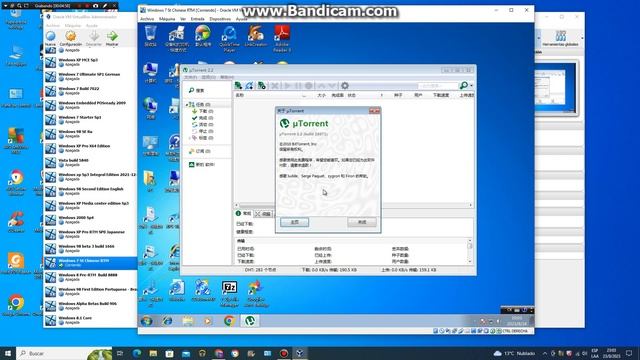This screenshot has height=360, width=640.
Task: Open Máquina menu in the VM window
Action: (167, 19)
